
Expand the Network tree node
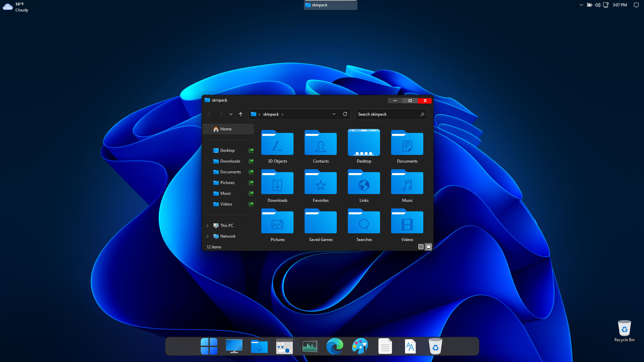click(208, 236)
